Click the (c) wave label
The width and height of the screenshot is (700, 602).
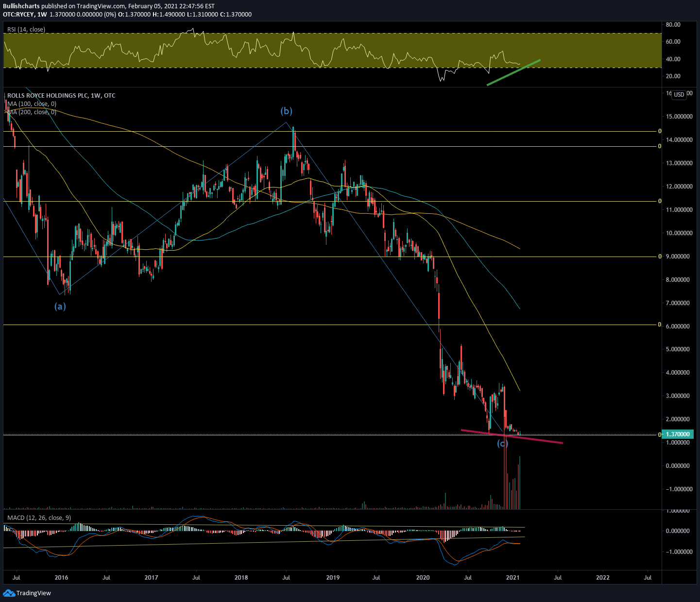click(x=502, y=443)
